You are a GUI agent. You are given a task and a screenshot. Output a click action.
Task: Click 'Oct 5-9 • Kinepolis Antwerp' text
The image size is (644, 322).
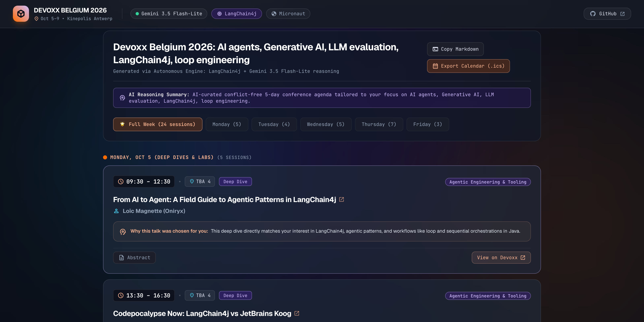pyautogui.click(x=76, y=19)
